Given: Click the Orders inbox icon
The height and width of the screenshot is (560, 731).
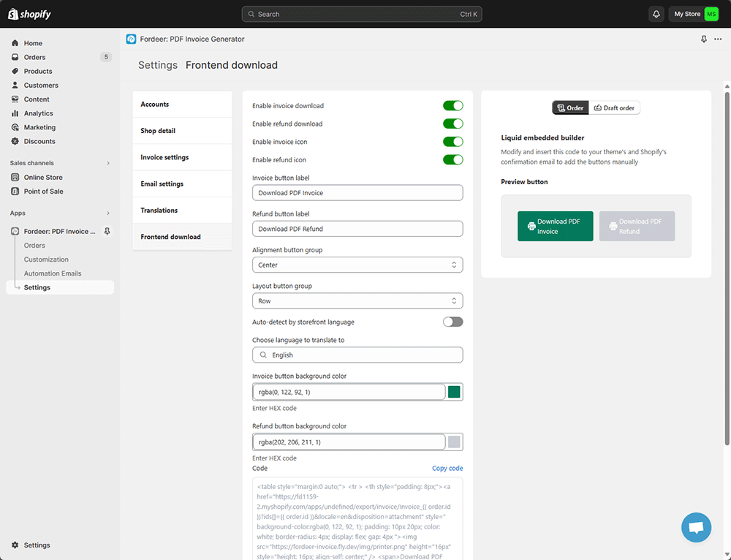Looking at the screenshot, I should pos(15,57).
